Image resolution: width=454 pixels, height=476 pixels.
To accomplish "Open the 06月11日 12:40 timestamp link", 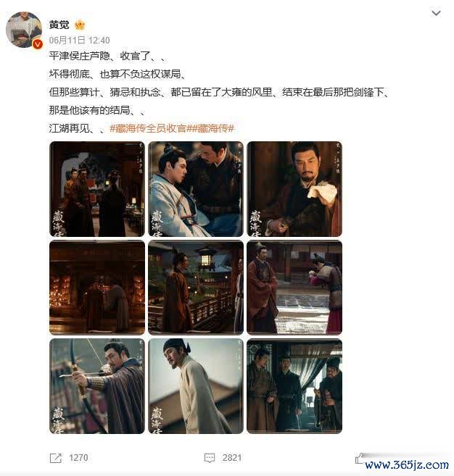I will [x=79, y=40].
